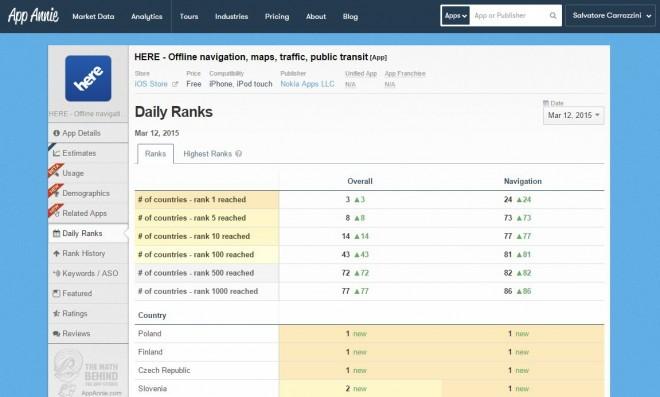Open Keywords / ASO in sidebar
Screen dimensions: 660x397
[x=88, y=273]
